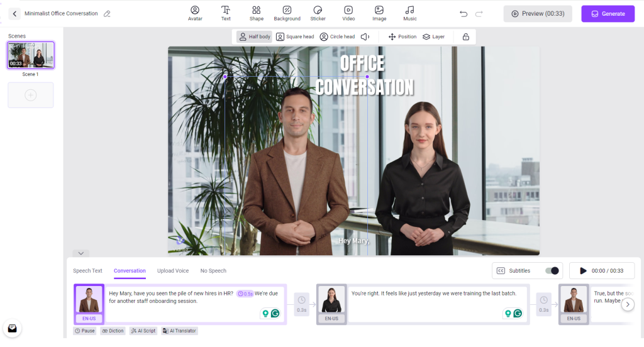Play the audio at 00:00 / 00:33
644x347 pixels.
pyautogui.click(x=583, y=271)
